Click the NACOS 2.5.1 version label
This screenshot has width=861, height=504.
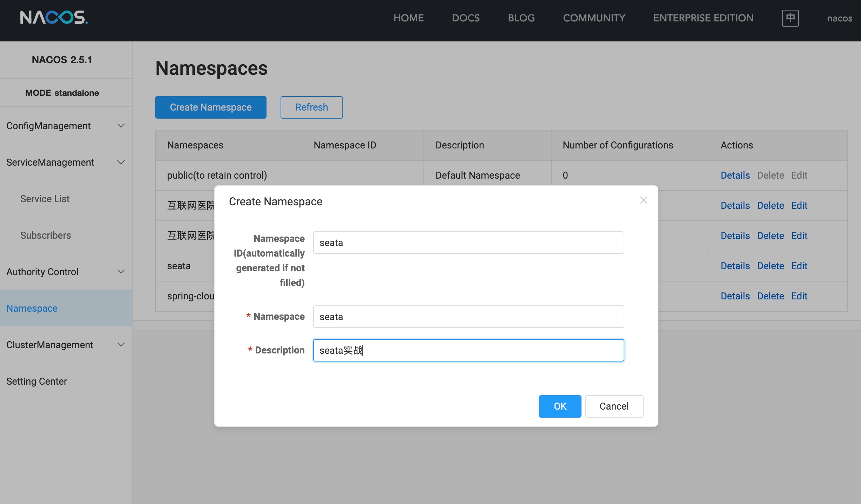[x=62, y=60]
